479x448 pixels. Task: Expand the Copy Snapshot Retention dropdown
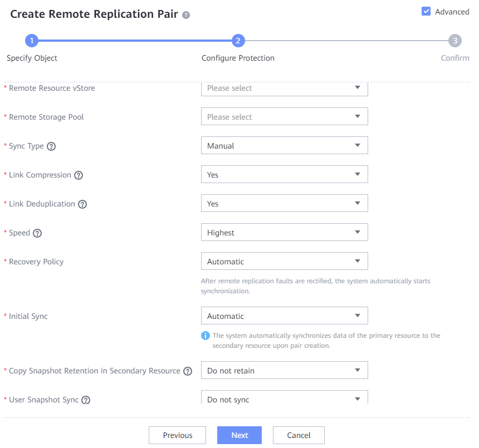click(284, 371)
